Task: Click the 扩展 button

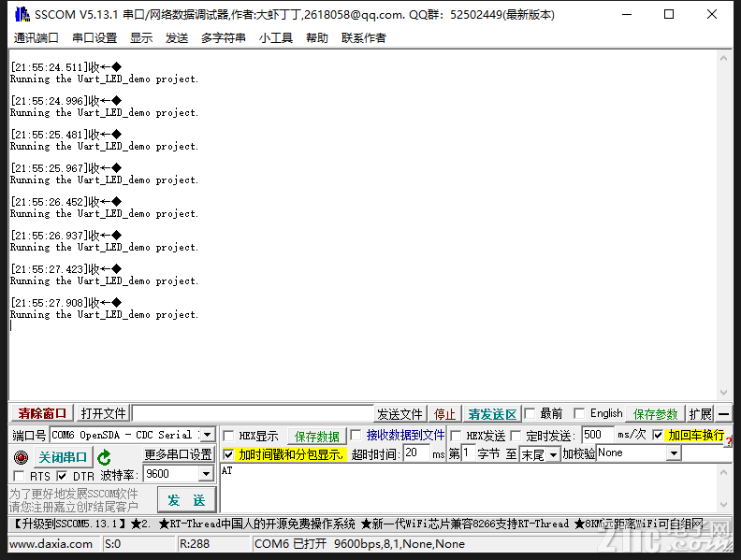Action: coord(700,414)
